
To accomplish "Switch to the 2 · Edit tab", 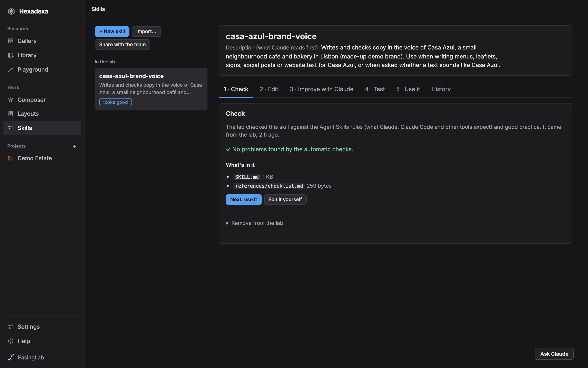I will tap(269, 89).
